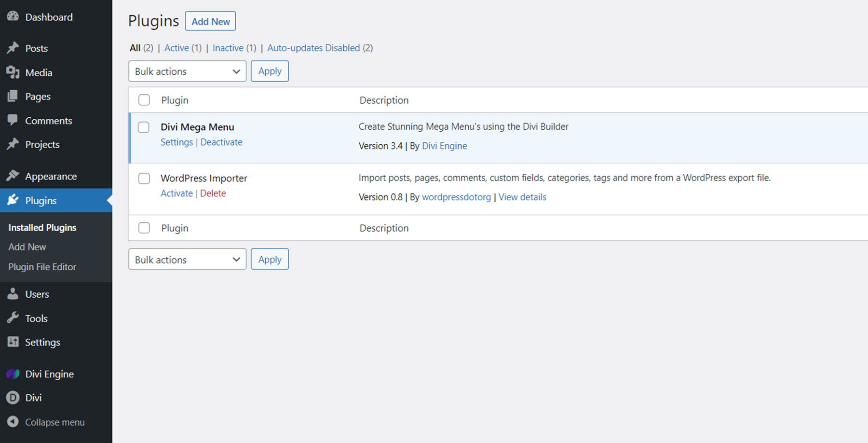Check the WordPress Importer checkbox

pos(144,179)
